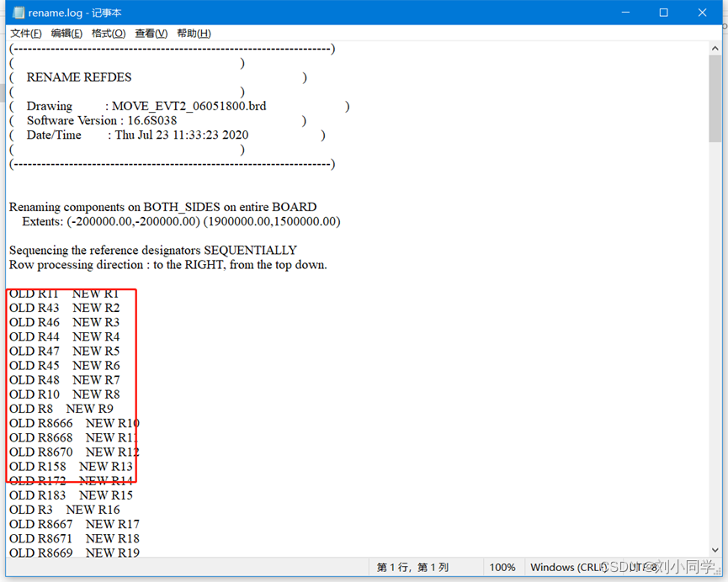Click the 100% zoom status indicator
This screenshot has width=728, height=582.
(x=502, y=568)
